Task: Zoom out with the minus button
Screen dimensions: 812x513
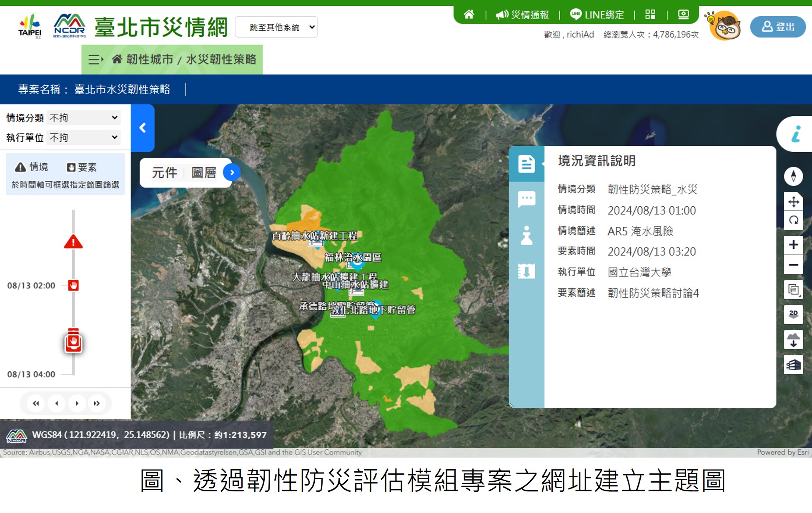Action: coord(794,265)
